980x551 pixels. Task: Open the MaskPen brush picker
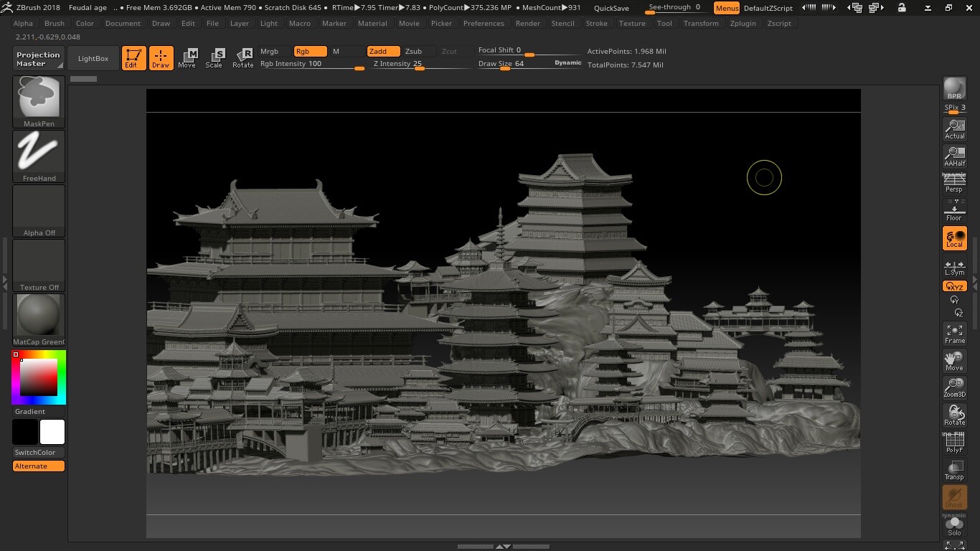[39, 102]
